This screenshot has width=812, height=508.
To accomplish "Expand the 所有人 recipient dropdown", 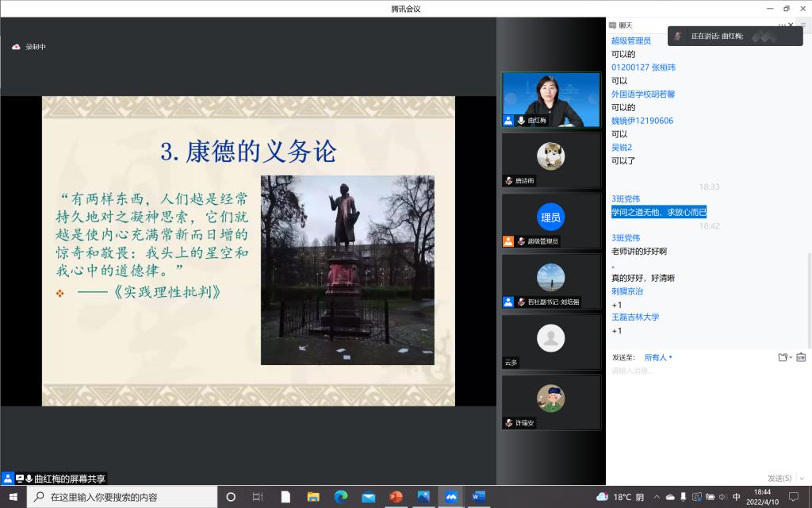I will pos(658,357).
